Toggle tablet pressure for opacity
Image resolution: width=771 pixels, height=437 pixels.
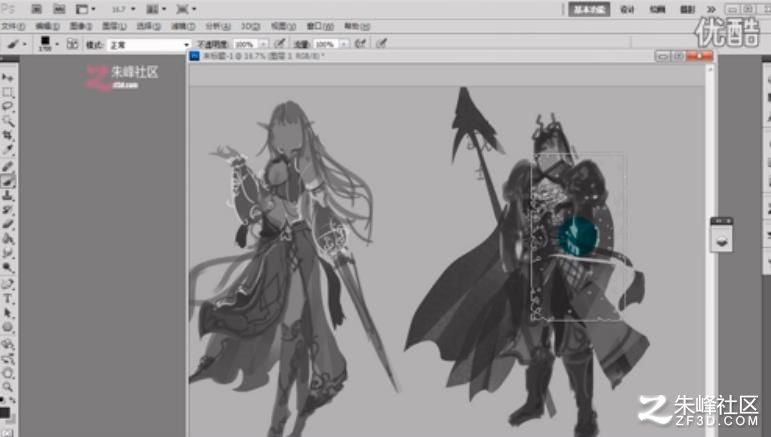(x=280, y=44)
